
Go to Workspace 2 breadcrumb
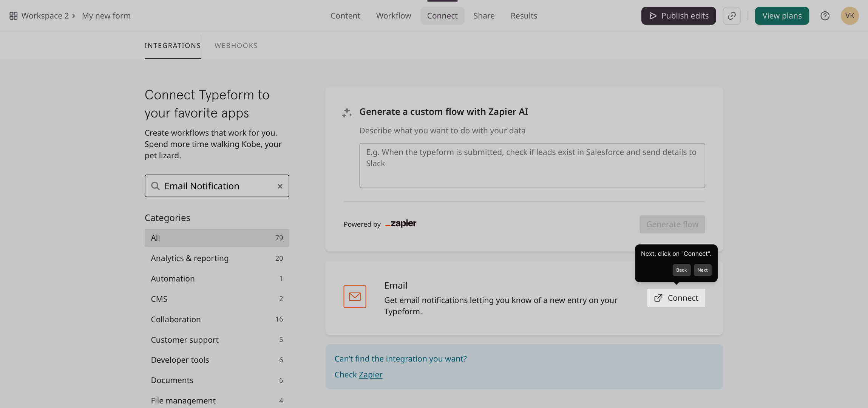[x=45, y=16]
